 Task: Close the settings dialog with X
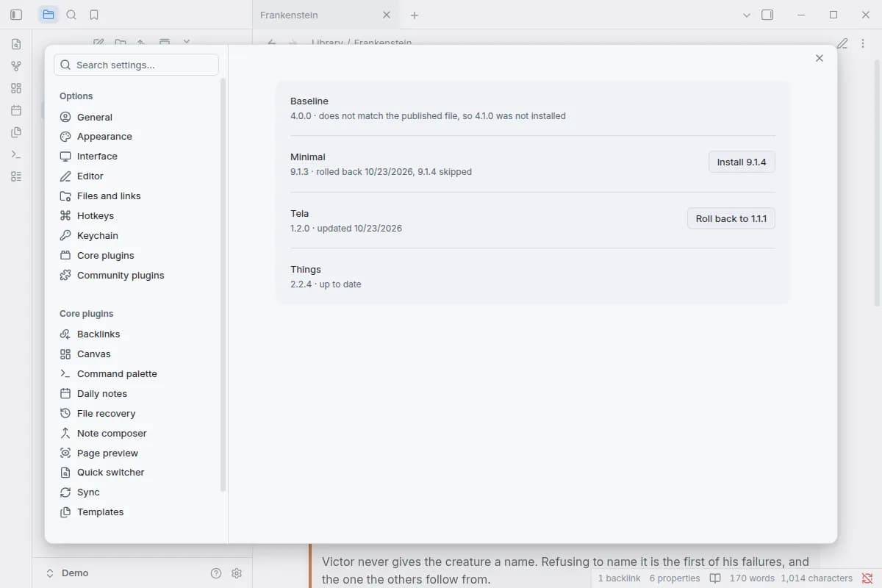coord(820,58)
